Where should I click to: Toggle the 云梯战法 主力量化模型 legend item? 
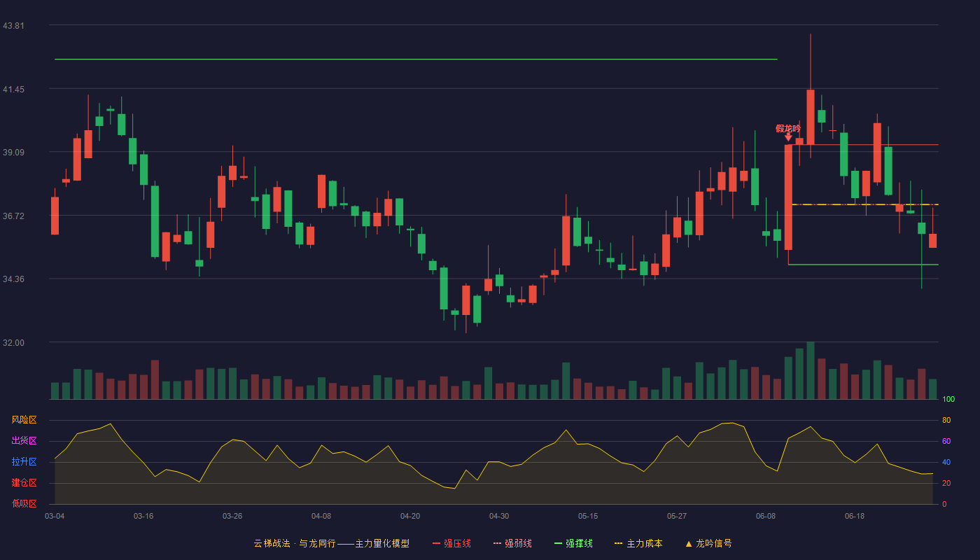click(x=331, y=543)
